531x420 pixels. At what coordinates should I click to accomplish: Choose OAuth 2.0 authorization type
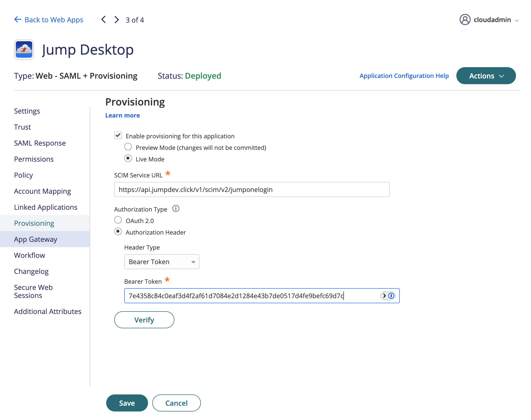pyautogui.click(x=118, y=220)
